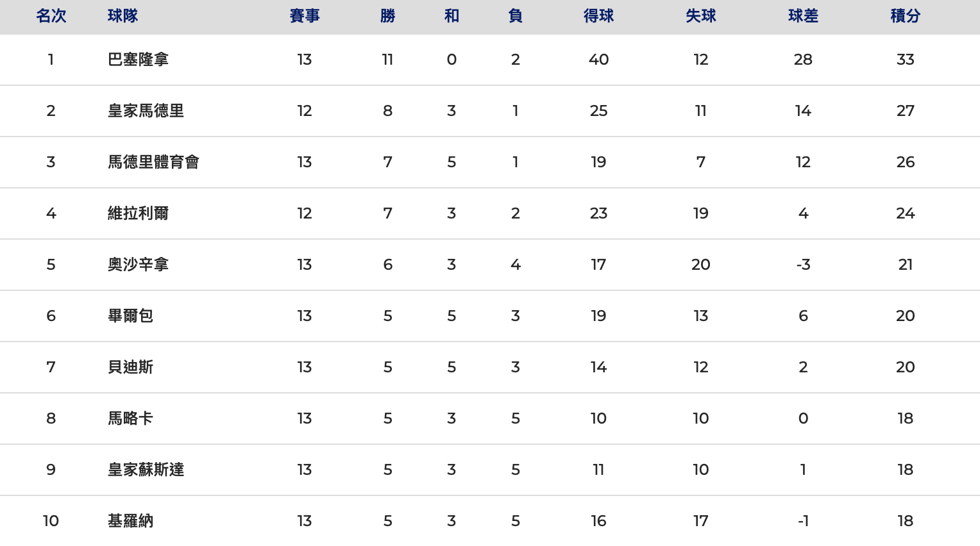Click the 球隊 column header
This screenshot has width=980, height=546.
coord(122,16)
